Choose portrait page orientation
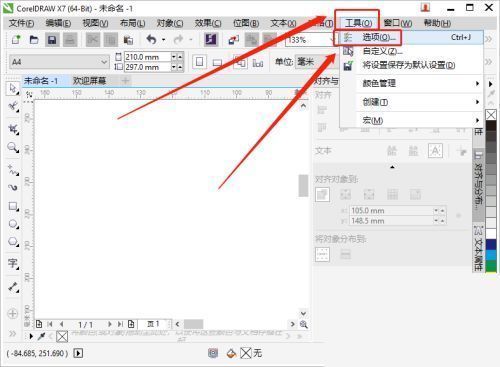The image size is (500, 367). [199, 62]
